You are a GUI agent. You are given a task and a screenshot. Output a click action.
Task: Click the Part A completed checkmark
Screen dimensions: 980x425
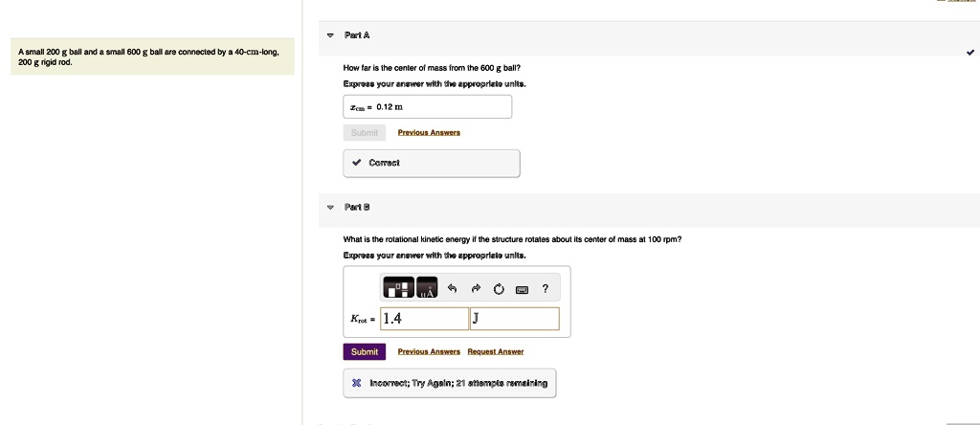coord(970,53)
